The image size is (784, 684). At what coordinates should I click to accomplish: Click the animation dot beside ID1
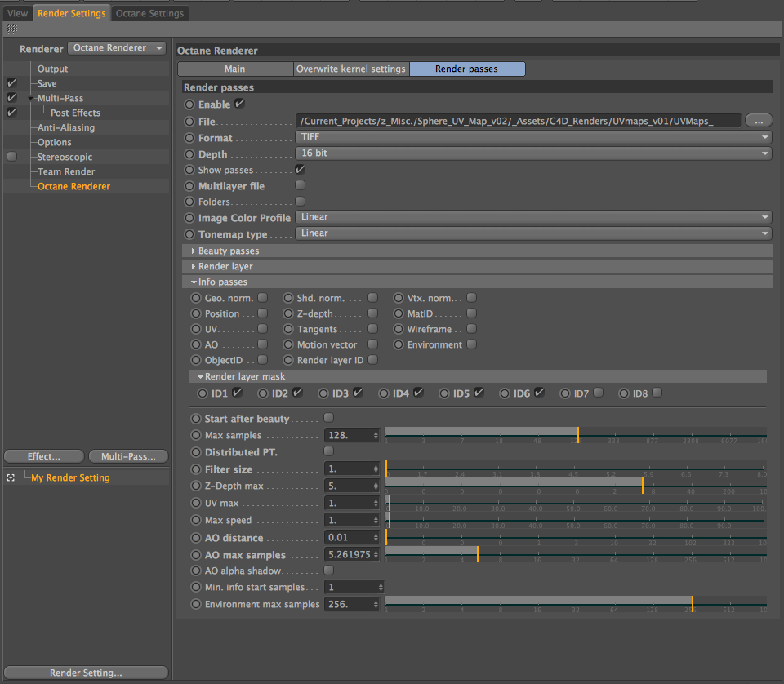click(202, 393)
